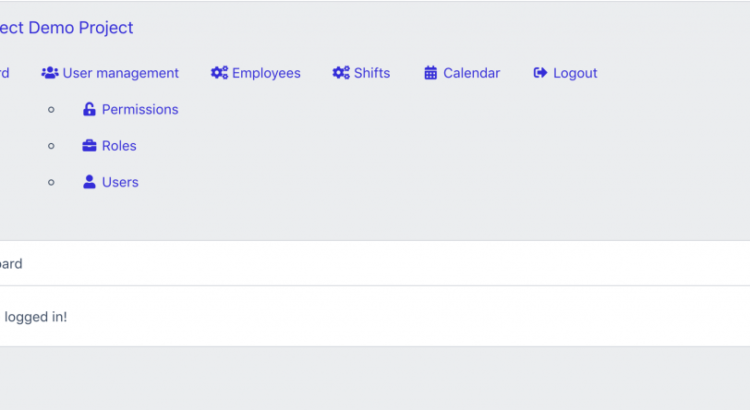The image size is (750, 410).
Task: Click the Users person icon
Action: [89, 182]
